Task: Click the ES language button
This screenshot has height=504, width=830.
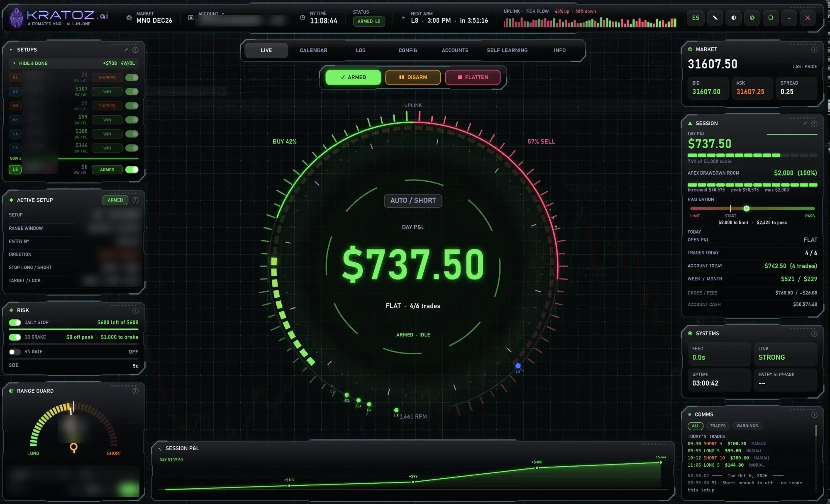Action: (696, 18)
